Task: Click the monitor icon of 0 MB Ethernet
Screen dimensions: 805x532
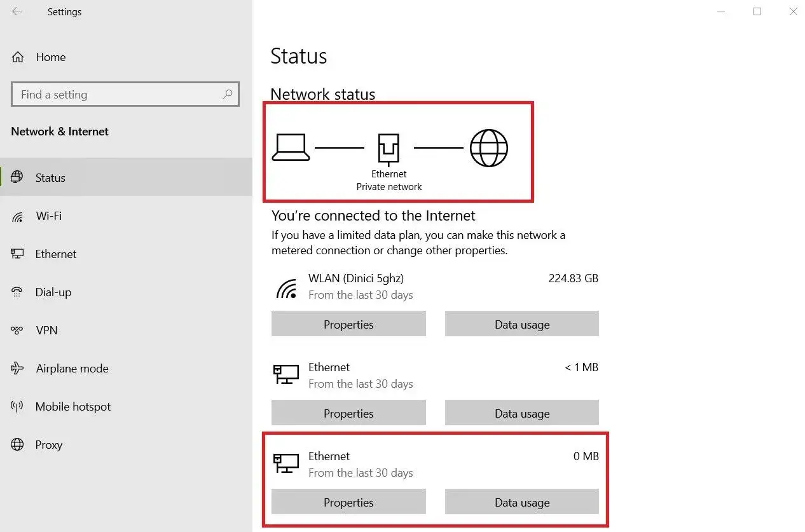Action: 286,463
